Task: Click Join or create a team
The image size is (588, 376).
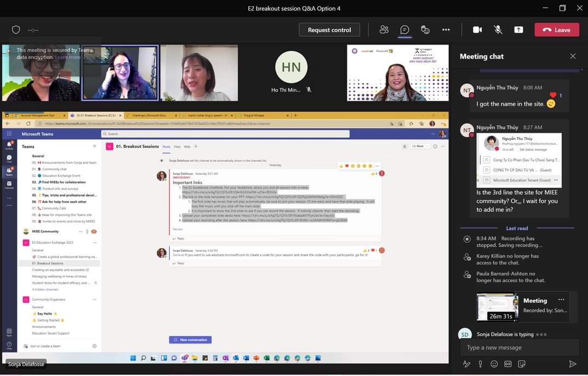Action: click(45, 346)
